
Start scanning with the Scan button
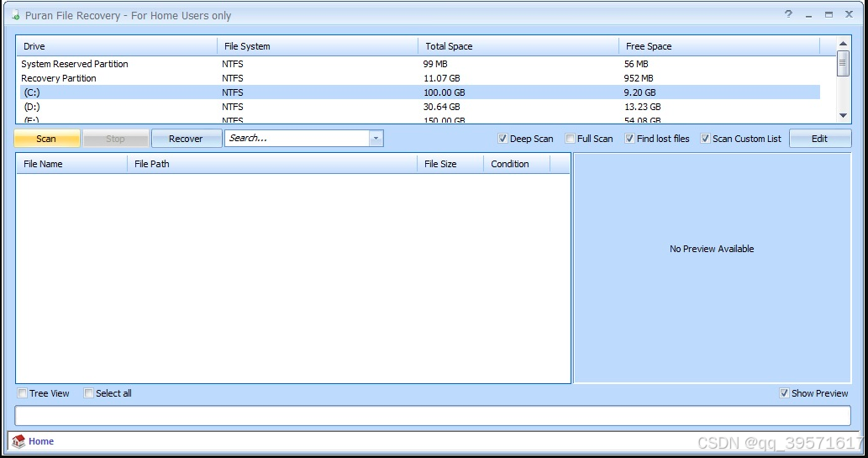tap(46, 139)
